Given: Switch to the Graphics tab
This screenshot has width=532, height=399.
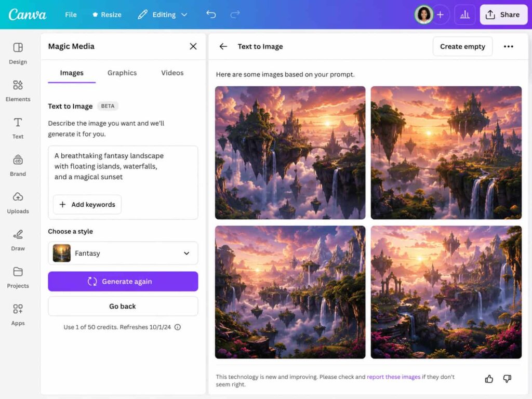Looking at the screenshot, I should (x=122, y=73).
